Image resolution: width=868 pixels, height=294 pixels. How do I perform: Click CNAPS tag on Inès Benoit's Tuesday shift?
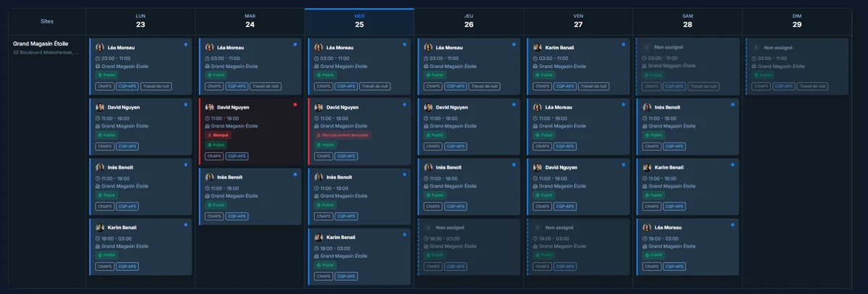point(214,216)
